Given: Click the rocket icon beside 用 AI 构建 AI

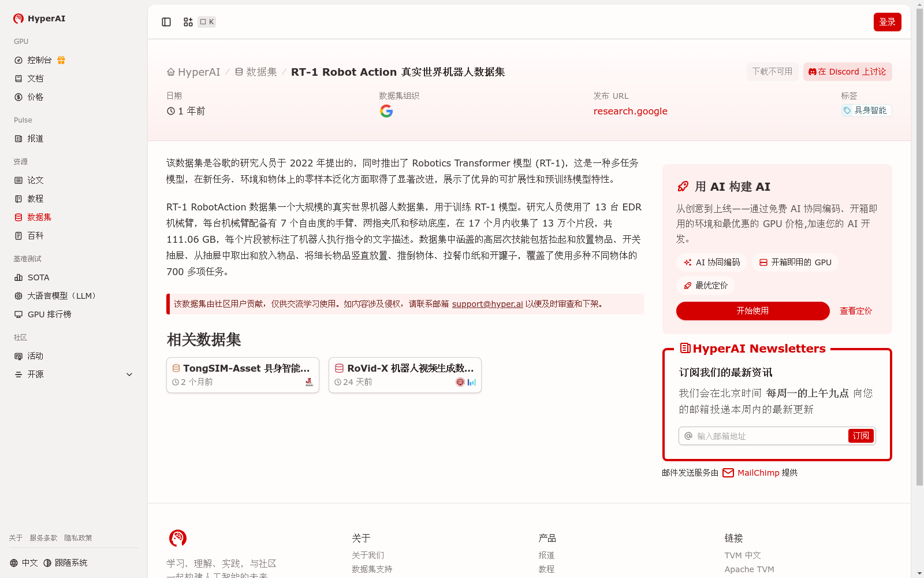Looking at the screenshot, I should click(683, 187).
